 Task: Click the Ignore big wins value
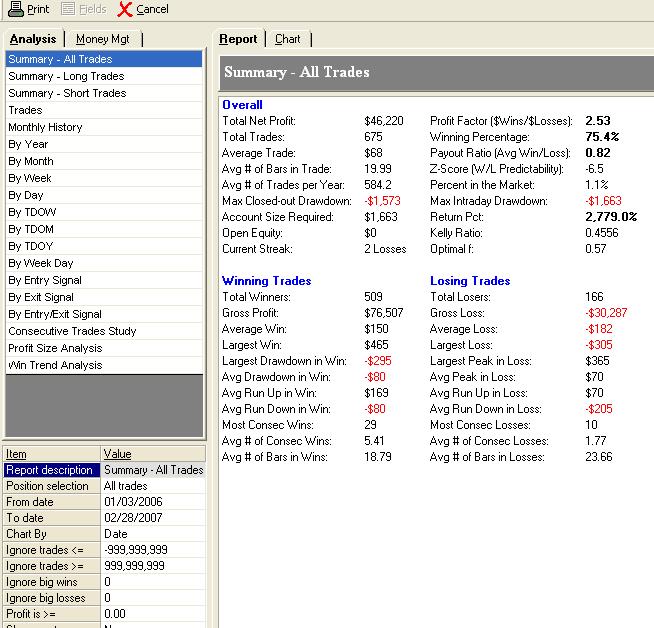[152, 582]
